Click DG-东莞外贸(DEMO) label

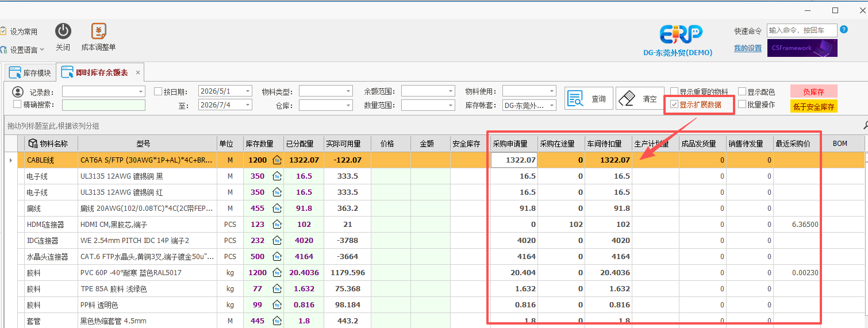[678, 53]
